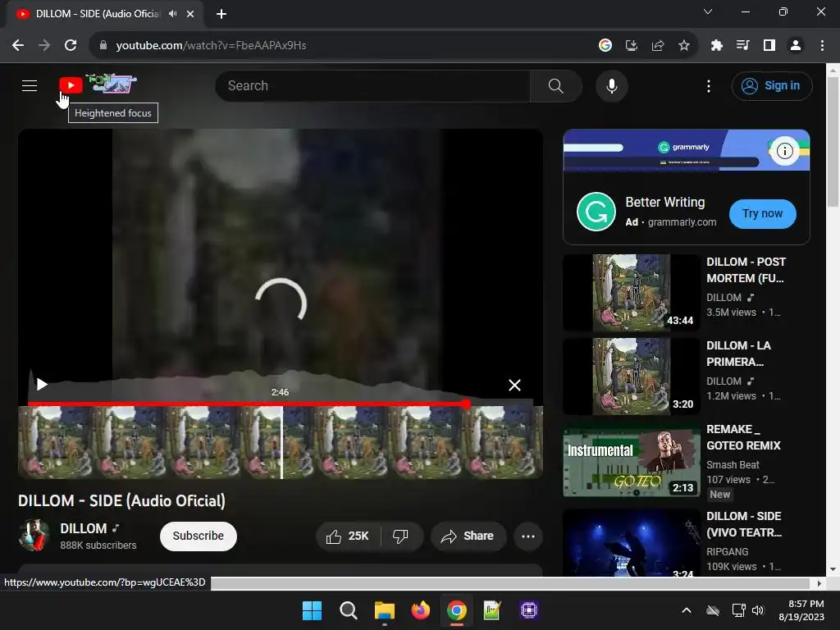Image resolution: width=840 pixels, height=630 pixels.
Task: Launch Firefox from taskbar
Action: click(x=421, y=610)
